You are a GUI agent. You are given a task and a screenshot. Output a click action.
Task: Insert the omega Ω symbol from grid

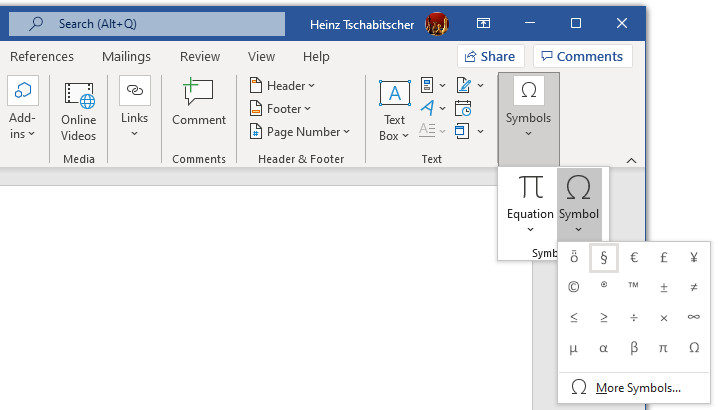[x=694, y=348]
